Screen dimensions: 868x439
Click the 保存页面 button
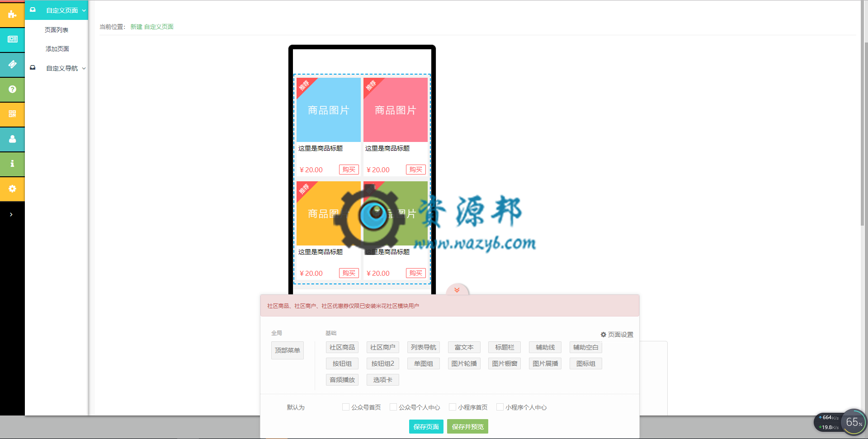[x=426, y=426]
